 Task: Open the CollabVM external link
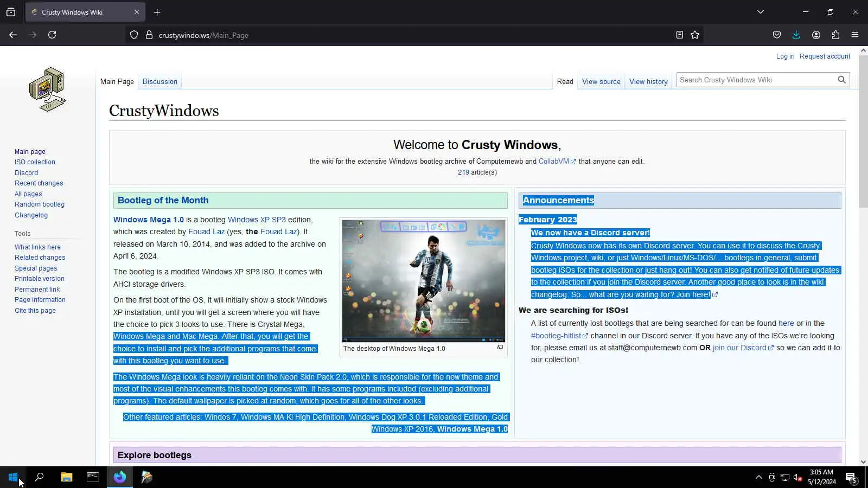coord(557,162)
